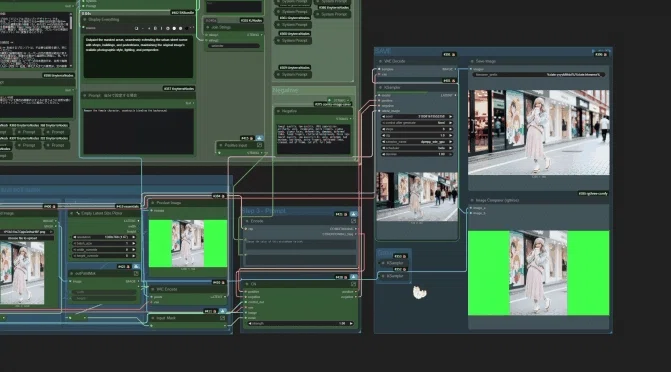Select the Step 3 - Prompt group title
Screen dimensions: 671x372
point(264,211)
